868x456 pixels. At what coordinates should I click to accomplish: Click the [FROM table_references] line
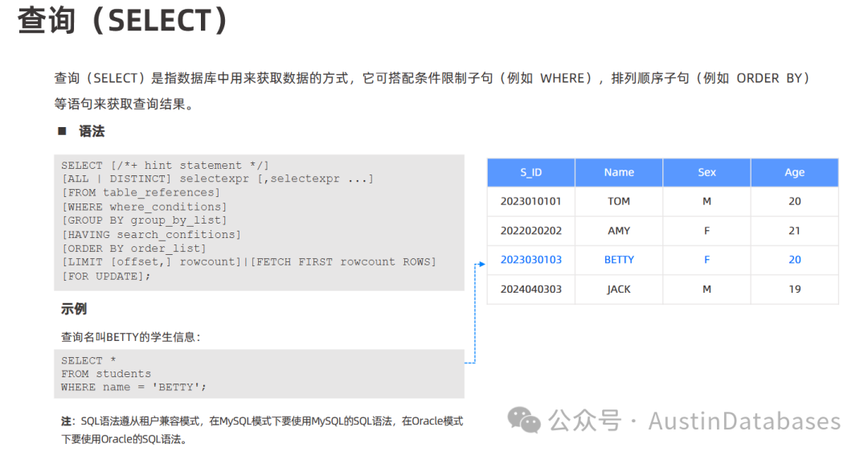pos(141,192)
